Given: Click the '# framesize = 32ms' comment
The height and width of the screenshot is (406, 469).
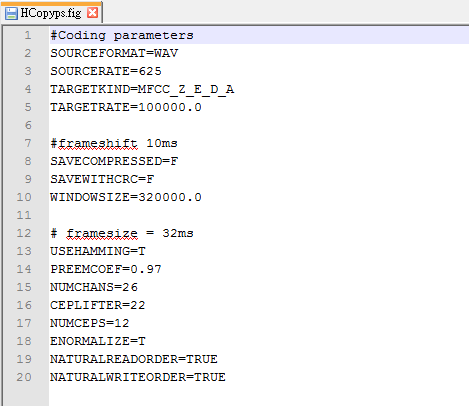Looking at the screenshot, I should click(x=122, y=233).
